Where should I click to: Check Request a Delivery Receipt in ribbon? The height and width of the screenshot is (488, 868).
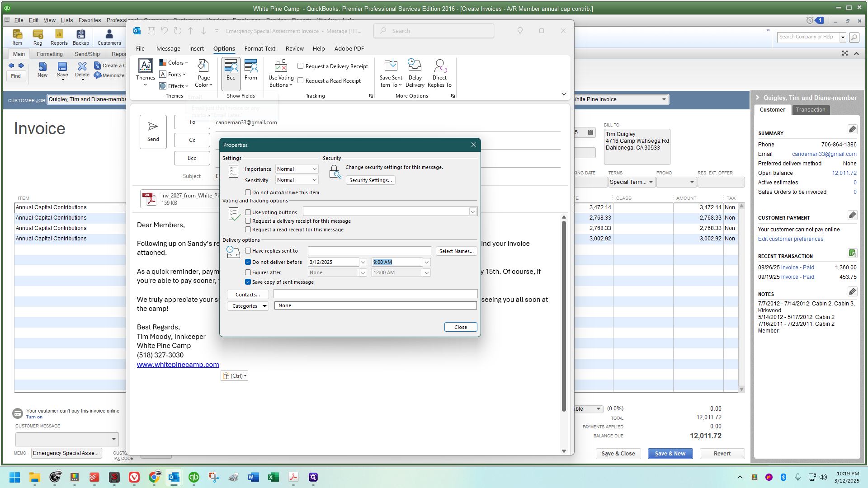point(300,66)
